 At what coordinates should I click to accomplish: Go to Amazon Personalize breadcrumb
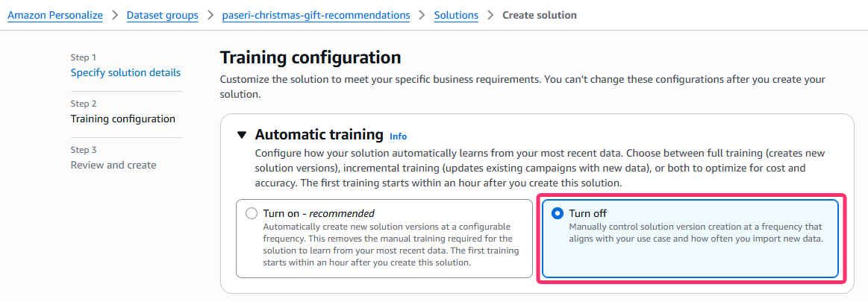55,15
